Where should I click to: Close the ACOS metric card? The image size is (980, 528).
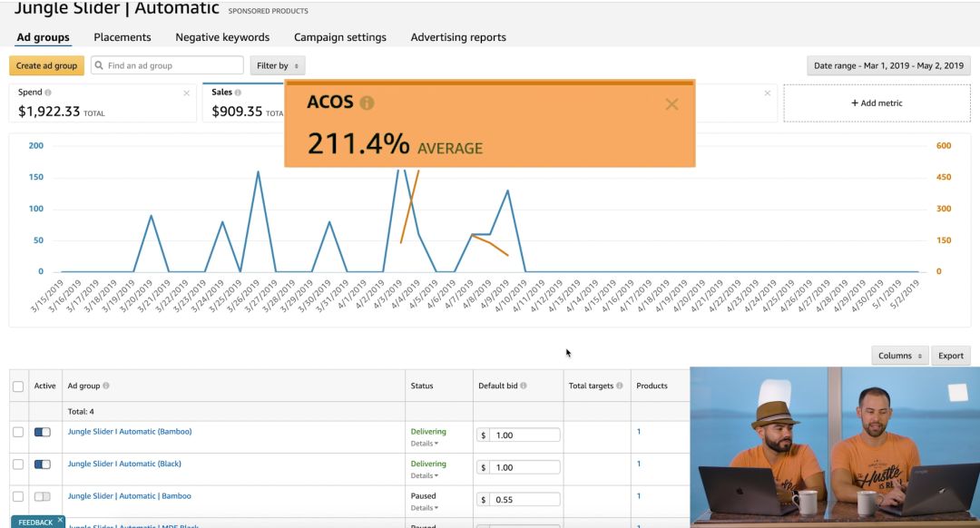coord(671,104)
